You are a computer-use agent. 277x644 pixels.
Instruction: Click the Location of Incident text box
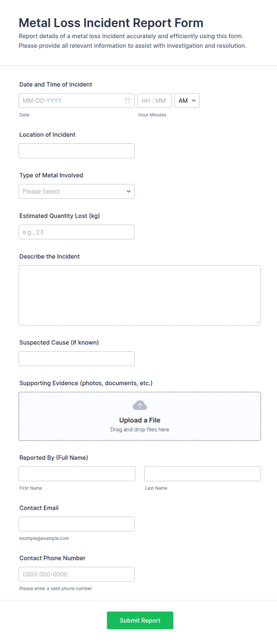[x=77, y=151]
